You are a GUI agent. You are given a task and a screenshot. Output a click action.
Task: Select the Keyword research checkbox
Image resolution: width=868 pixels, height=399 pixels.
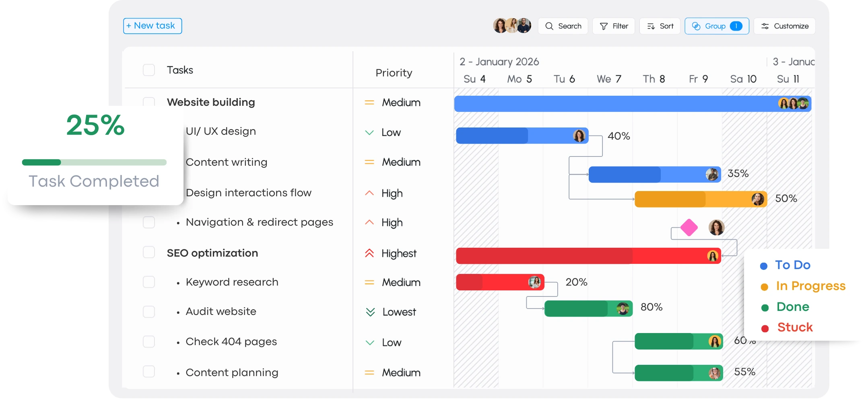point(149,282)
